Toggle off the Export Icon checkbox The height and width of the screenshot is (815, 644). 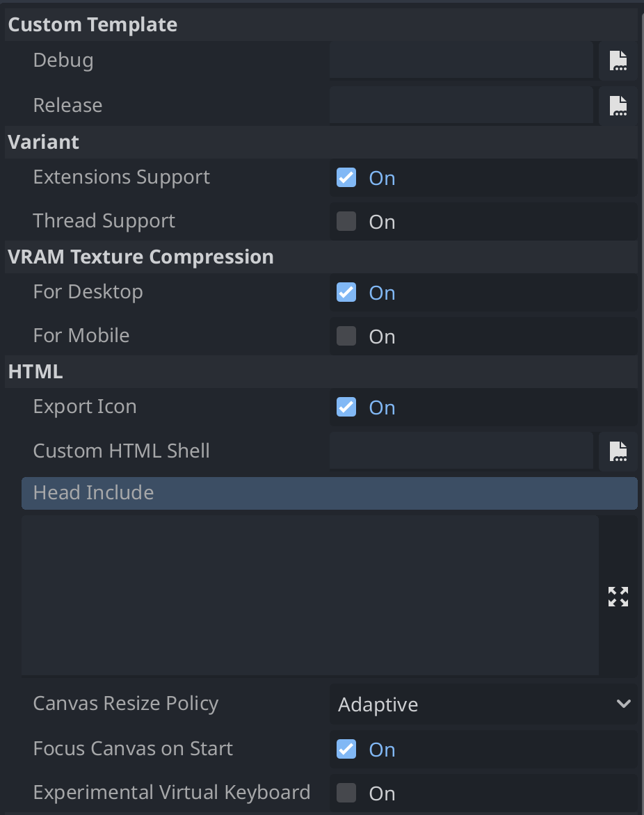346,407
